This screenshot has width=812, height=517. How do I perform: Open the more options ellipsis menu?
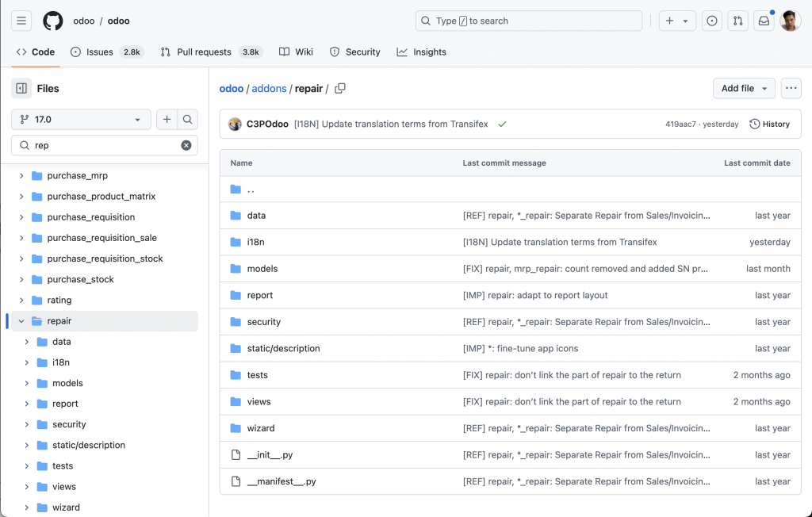791,88
